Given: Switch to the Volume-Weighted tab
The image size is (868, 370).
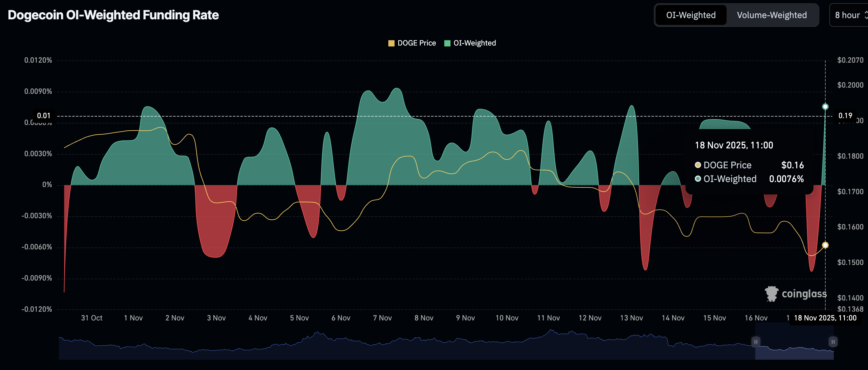Looking at the screenshot, I should pyautogui.click(x=773, y=15).
